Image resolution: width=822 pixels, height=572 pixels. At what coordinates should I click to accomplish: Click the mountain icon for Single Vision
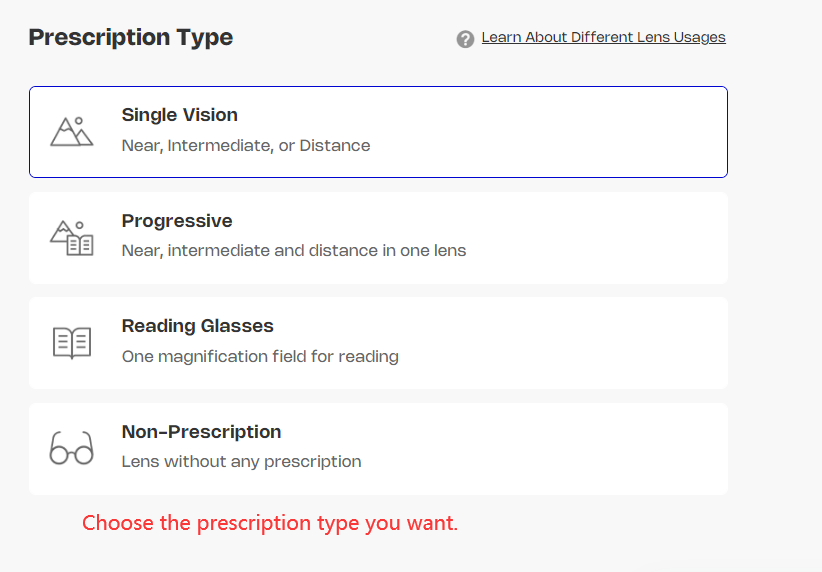click(x=71, y=132)
